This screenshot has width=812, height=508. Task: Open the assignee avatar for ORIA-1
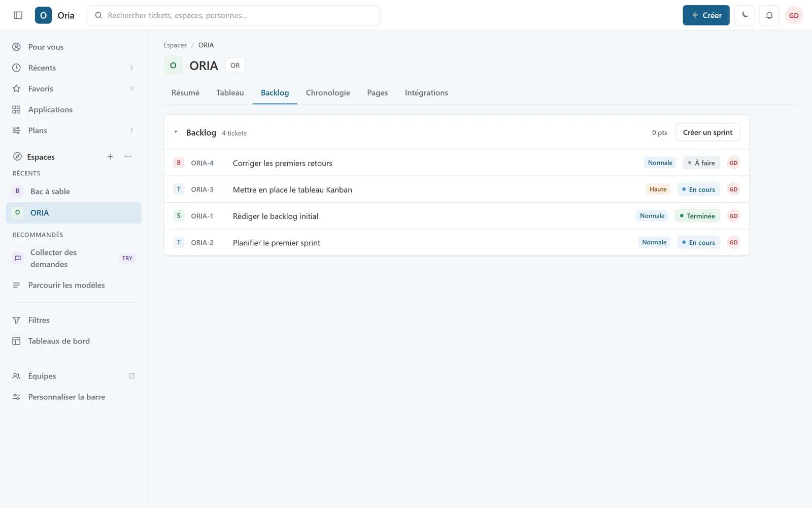733,216
